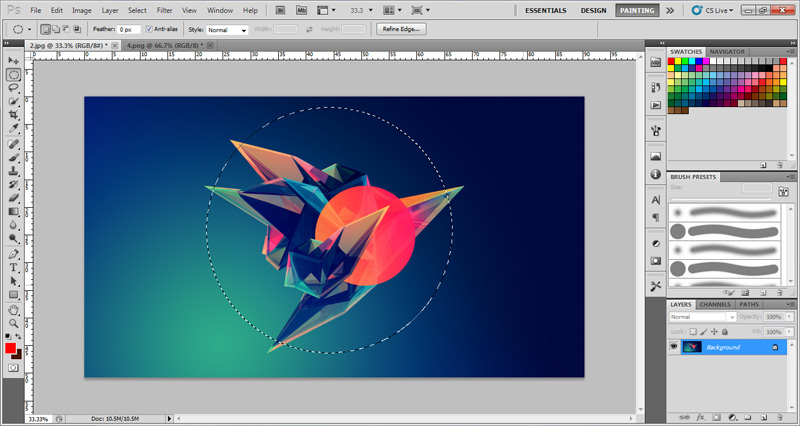Select the Zoom tool in toolbox
Viewport: 800px width, 426px height.
[x=13, y=323]
